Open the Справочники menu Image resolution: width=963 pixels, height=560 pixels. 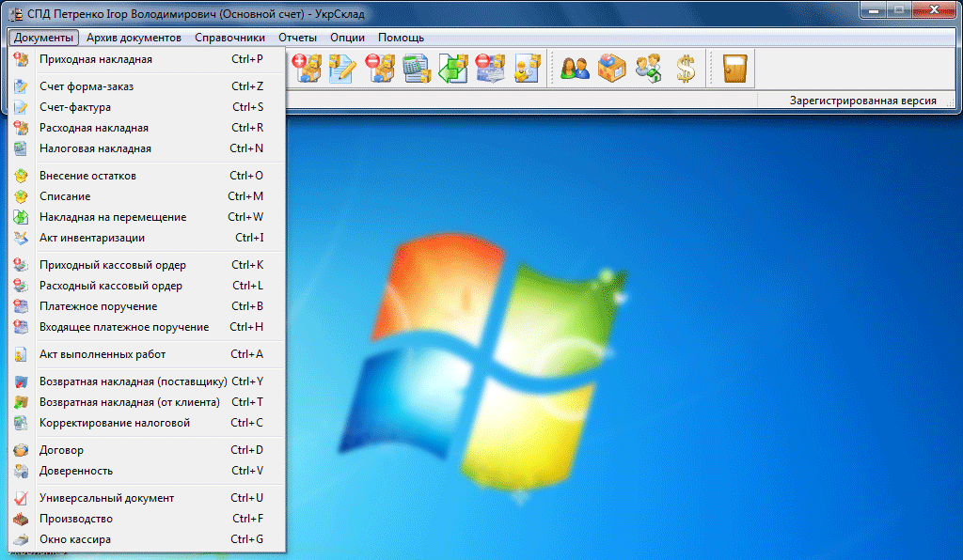click(x=230, y=38)
